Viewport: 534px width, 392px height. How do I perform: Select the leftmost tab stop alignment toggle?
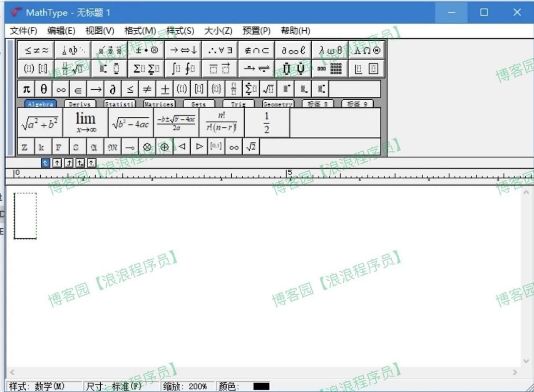pos(45,163)
